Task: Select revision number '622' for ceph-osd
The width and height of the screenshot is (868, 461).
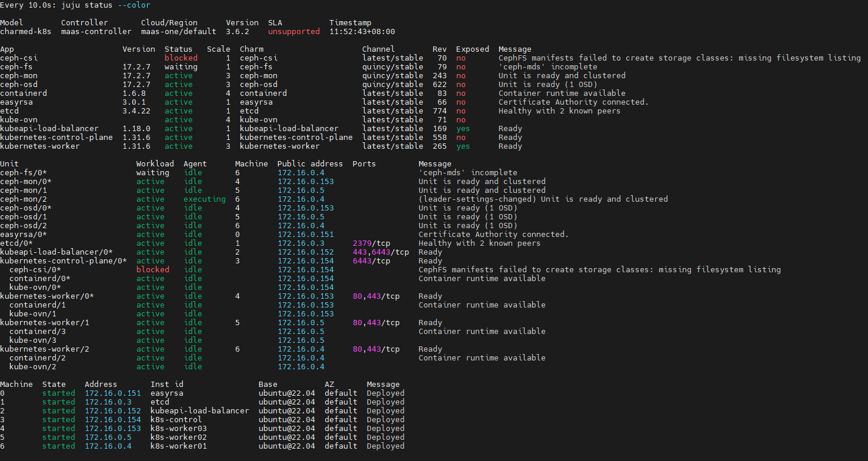Action: (x=440, y=85)
